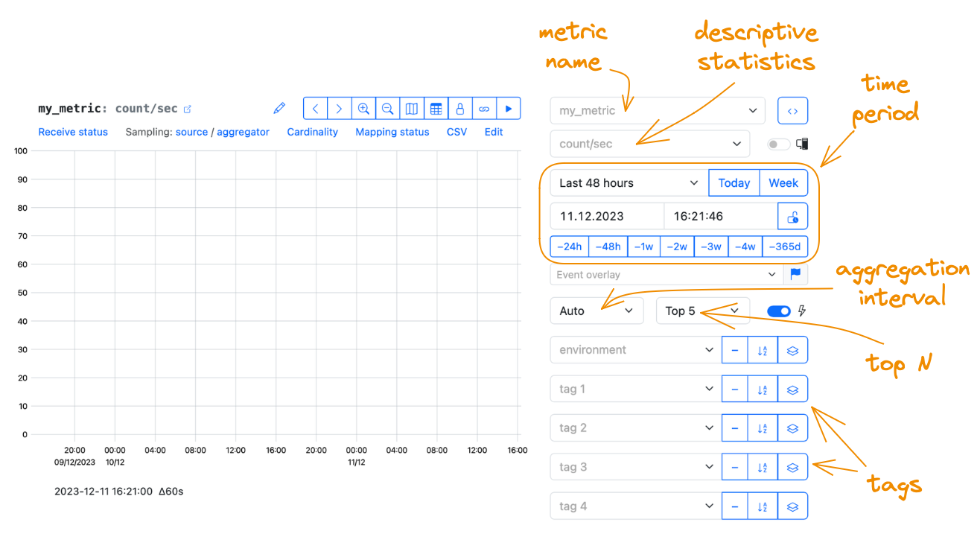
Task: Open the Mapping status link
Action: [392, 132]
